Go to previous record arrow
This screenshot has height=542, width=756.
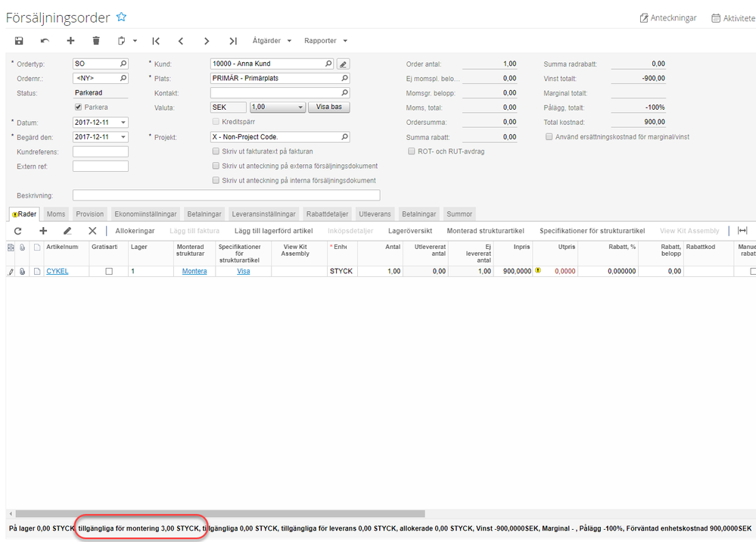click(x=181, y=41)
